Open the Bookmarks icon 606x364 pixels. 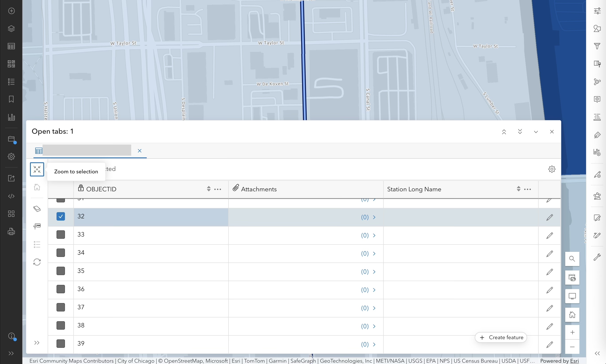[x=11, y=99]
